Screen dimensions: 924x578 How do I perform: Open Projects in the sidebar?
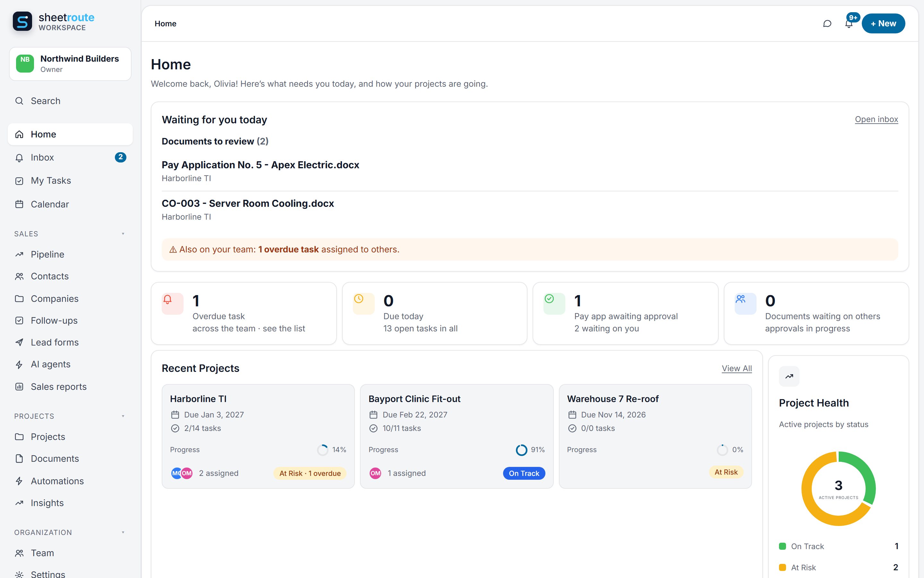point(70,437)
